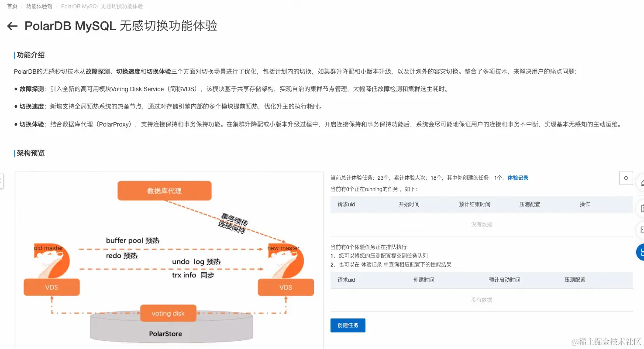Viewport: 644px width, 349px height.
Task: Click the buffer pool 预热 label
Action: point(133,240)
